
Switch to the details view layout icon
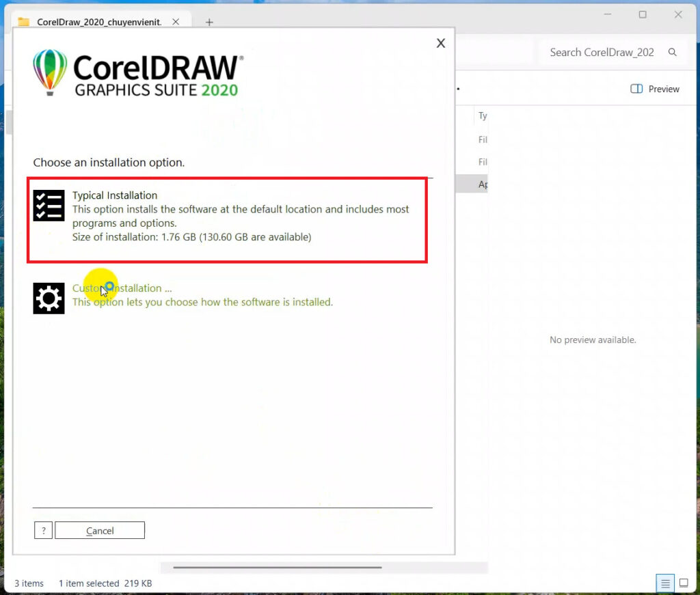[x=664, y=583]
